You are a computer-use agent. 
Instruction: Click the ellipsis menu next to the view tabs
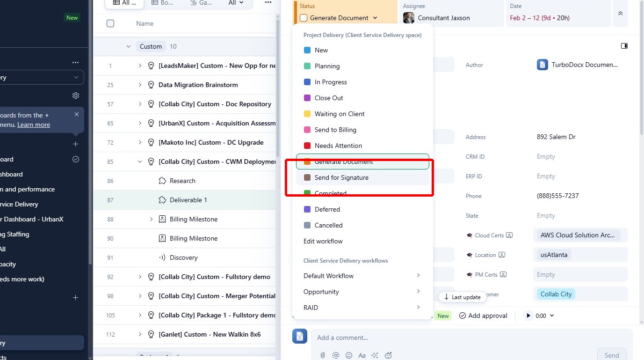click(x=268, y=3)
